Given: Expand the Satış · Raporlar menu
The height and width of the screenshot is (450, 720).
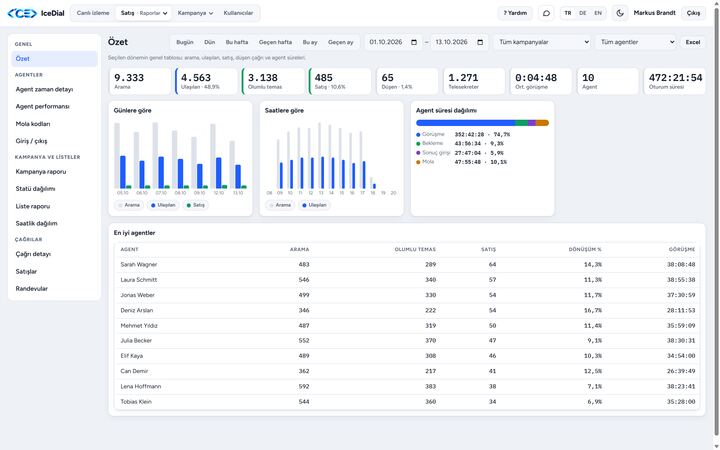Looking at the screenshot, I should pyautogui.click(x=144, y=13).
